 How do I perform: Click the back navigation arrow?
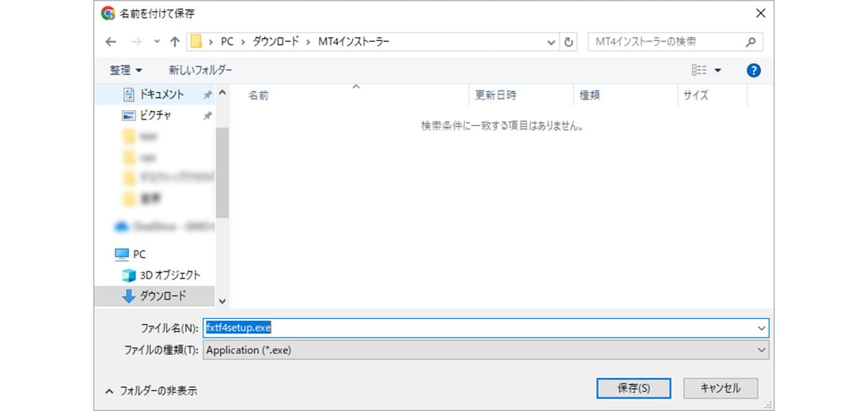point(111,42)
